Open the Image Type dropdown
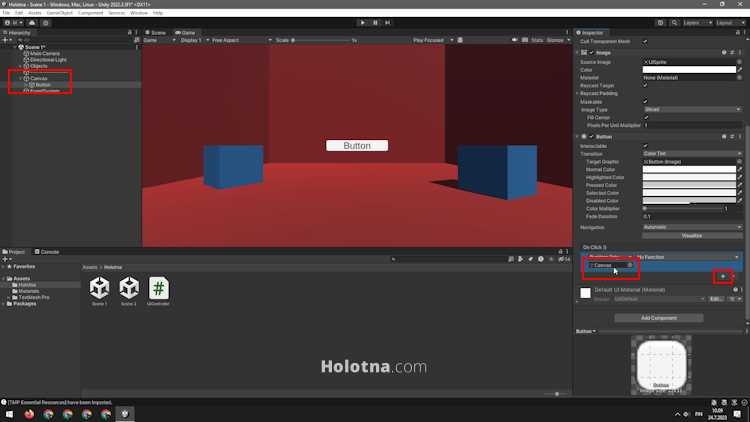 tap(692, 110)
